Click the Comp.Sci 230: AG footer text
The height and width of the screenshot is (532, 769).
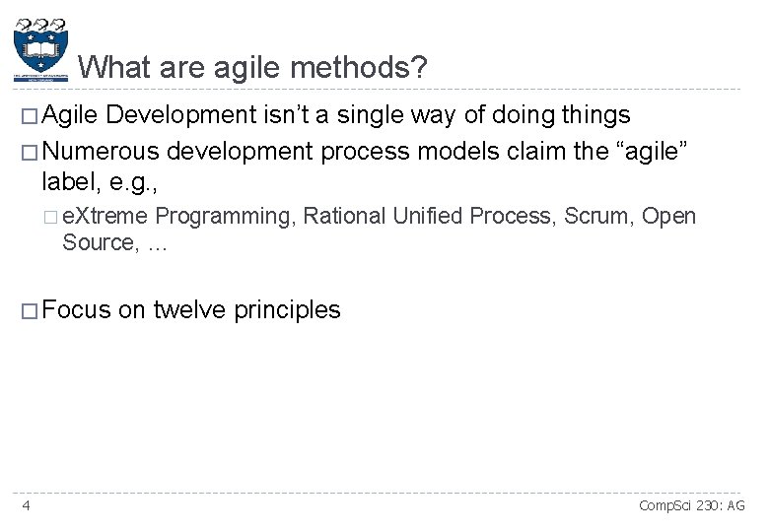(692, 506)
